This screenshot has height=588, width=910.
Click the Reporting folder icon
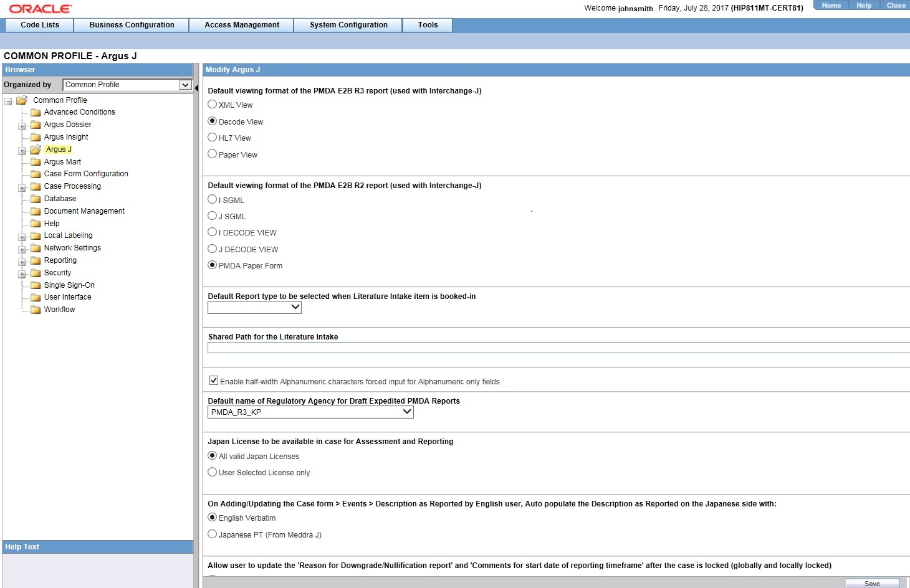36,261
